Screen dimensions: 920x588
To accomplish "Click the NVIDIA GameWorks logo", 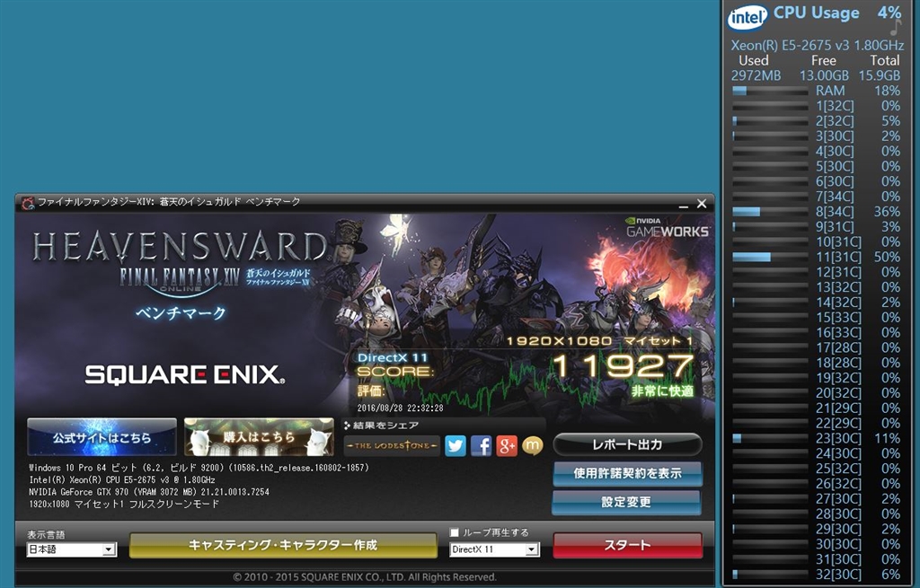I will 668,228.
